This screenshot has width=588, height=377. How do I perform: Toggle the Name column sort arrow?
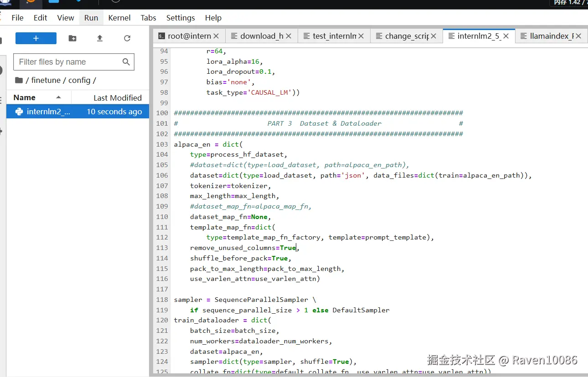point(58,97)
